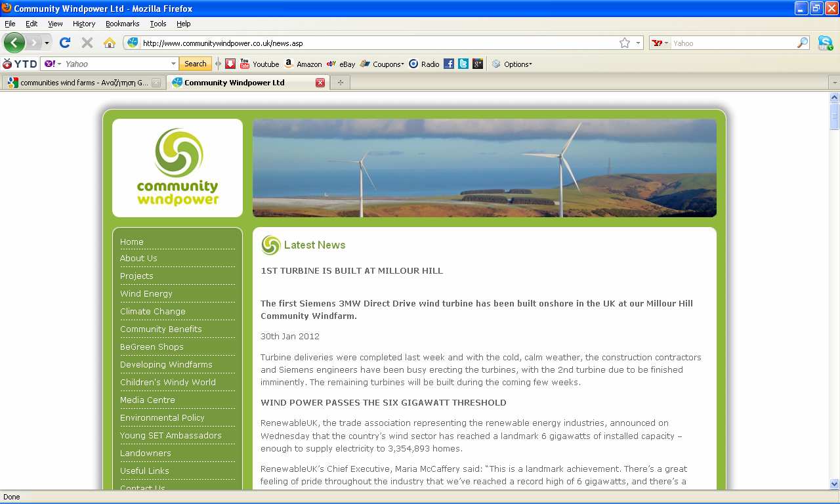Click the Stop loading X icon
The image size is (840, 504).
pos(87,43)
